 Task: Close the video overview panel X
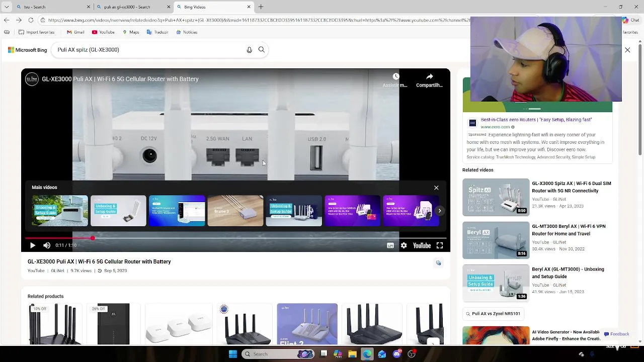tap(627, 50)
